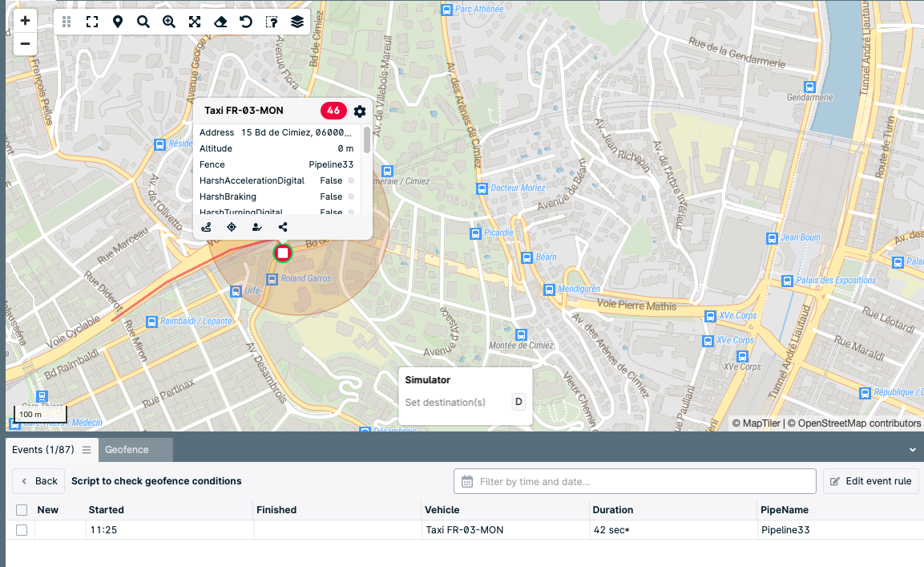The width and height of the screenshot is (924, 567).
Task: Go Back from event rule details
Action: [39, 481]
